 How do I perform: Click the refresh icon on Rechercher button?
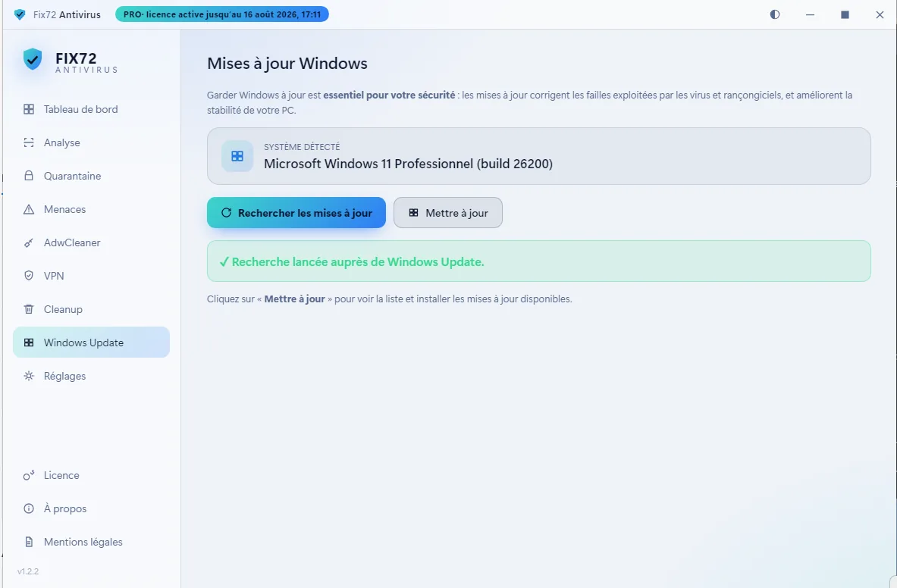coord(226,213)
